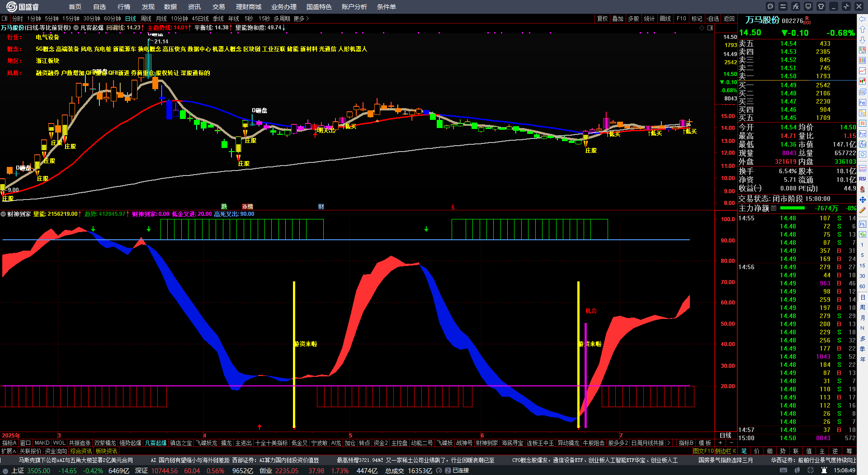The height and width of the screenshot is (475, 868).
Task: Click the F12 sidebar icon
Action: click(x=863, y=134)
